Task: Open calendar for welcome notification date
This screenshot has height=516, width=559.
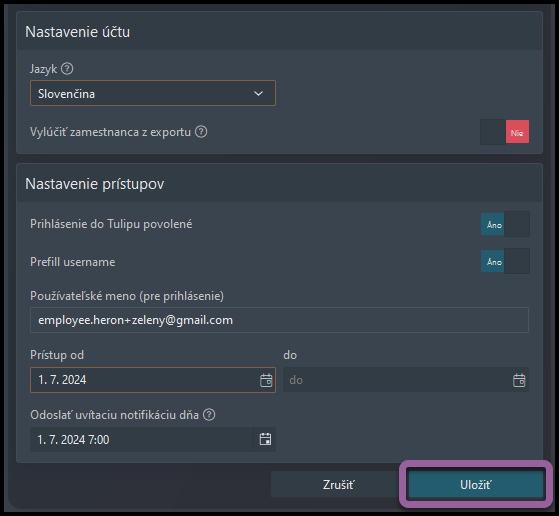Action: tap(265, 439)
